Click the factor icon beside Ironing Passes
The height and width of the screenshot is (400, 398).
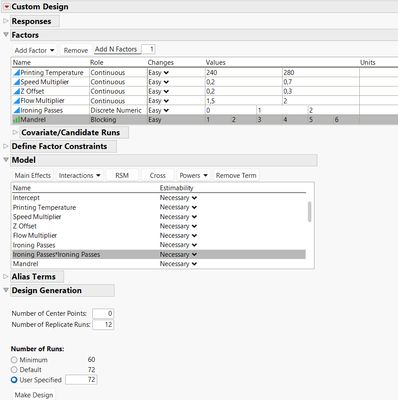[16, 110]
